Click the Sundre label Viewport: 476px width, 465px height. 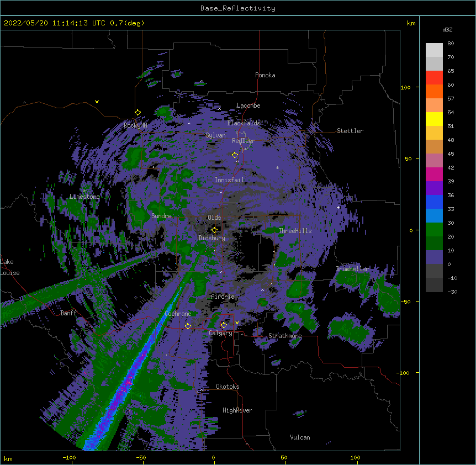[161, 216]
